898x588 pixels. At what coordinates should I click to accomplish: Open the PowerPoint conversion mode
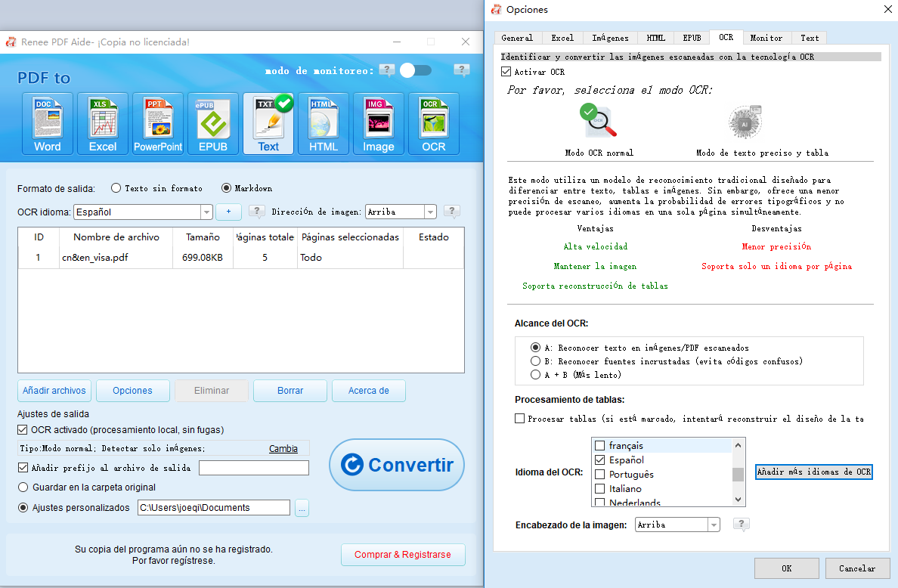point(157,122)
